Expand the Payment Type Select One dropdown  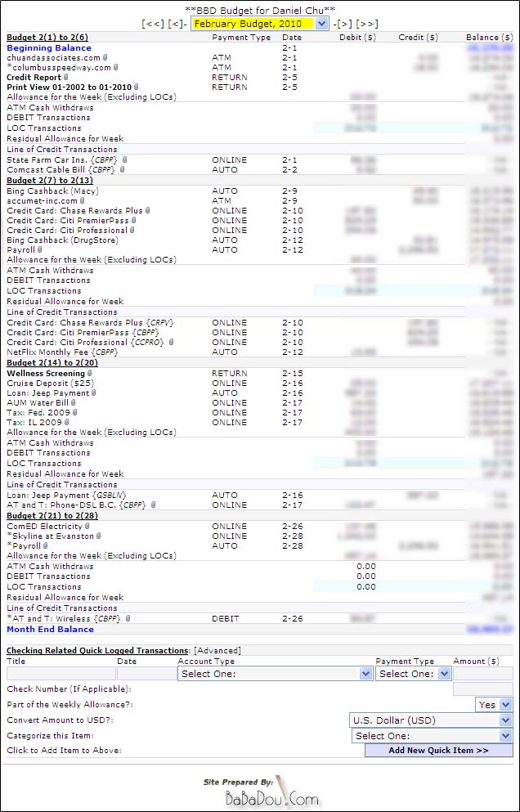click(414, 674)
